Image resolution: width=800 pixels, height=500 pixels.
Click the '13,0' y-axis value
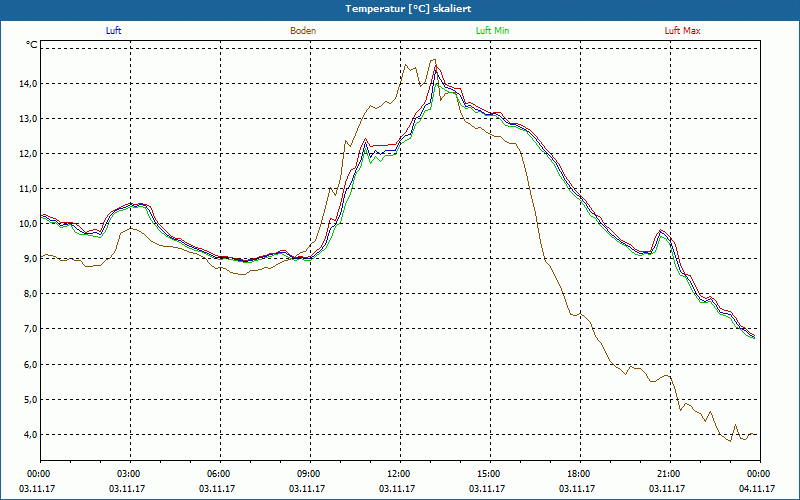(x=28, y=118)
